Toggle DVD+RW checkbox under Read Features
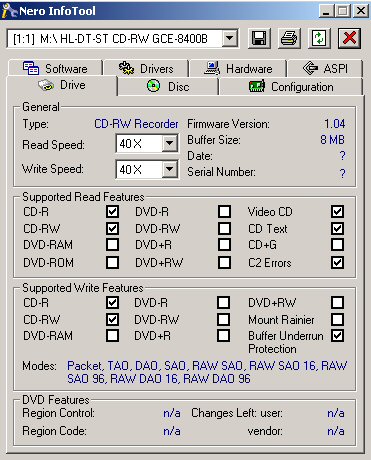Viewport: 371px width, 460px height. [x=224, y=262]
